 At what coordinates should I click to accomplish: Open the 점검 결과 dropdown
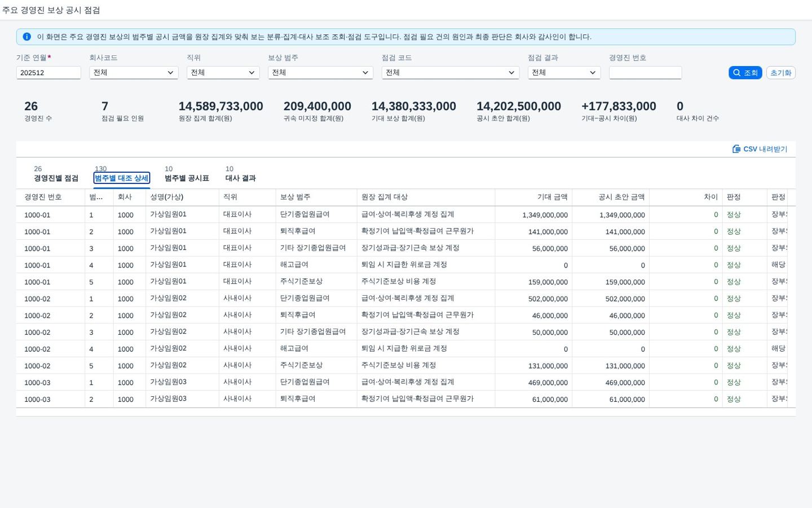tap(564, 73)
